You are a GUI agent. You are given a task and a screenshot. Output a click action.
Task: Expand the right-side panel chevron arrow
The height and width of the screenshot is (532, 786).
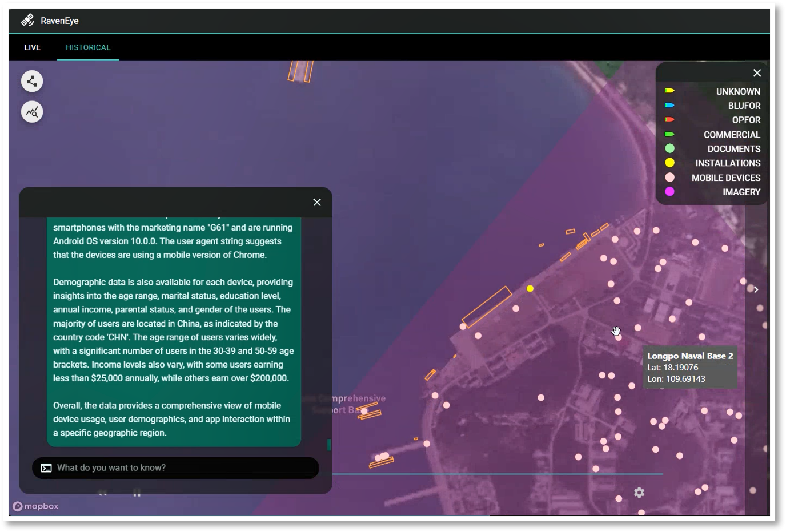coord(756,290)
